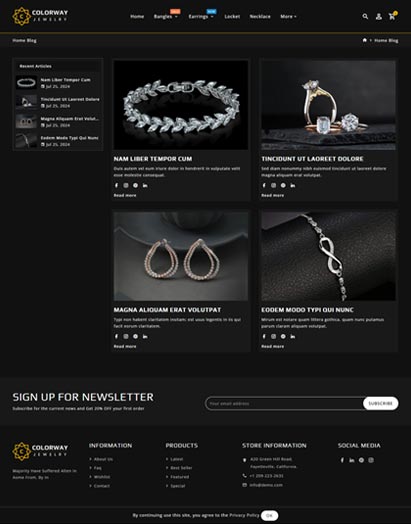Share Tincidunt Ut Laoreet Dolore on LinkedIn

(293, 185)
